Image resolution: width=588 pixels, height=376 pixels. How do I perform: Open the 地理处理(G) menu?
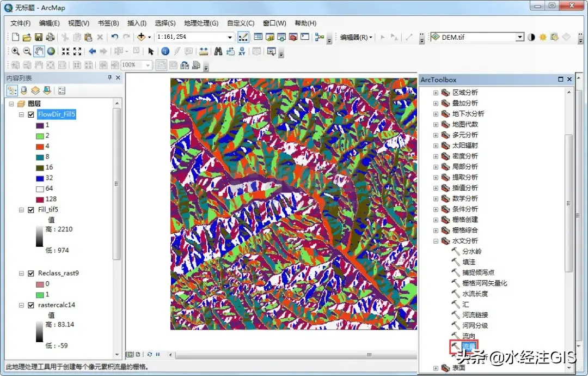[201, 23]
